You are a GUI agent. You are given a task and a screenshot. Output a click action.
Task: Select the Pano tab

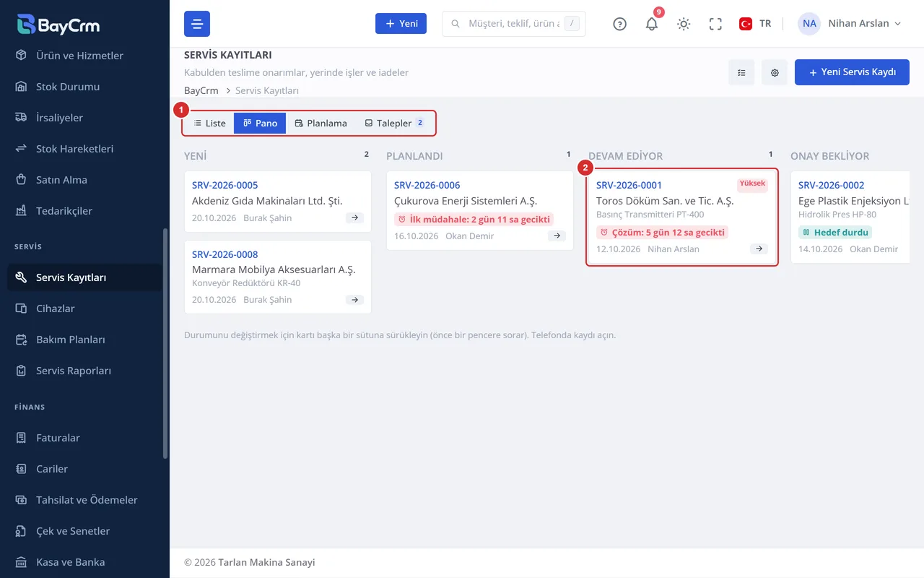coord(260,123)
